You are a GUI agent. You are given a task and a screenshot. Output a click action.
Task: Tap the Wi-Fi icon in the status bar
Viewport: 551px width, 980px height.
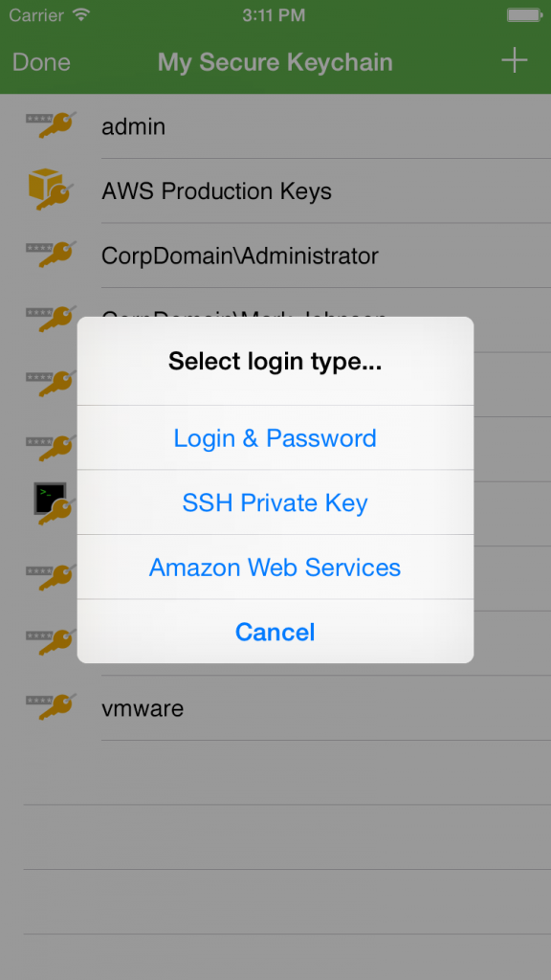tap(80, 14)
